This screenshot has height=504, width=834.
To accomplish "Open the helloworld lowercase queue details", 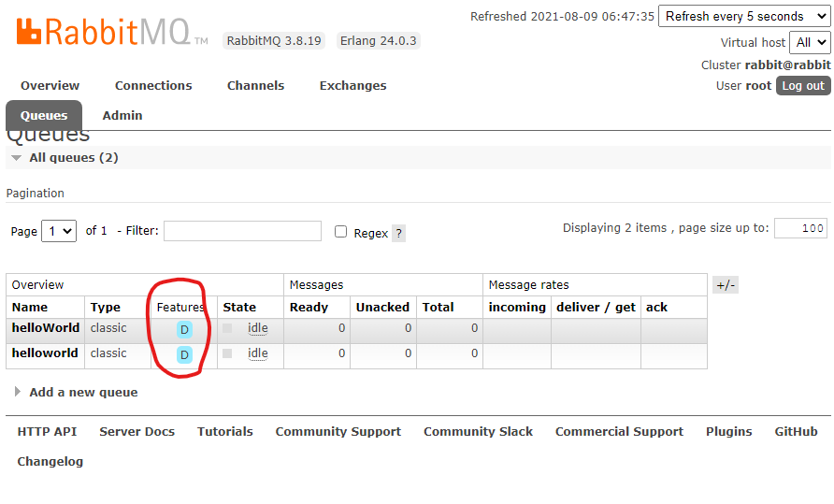I will point(45,353).
